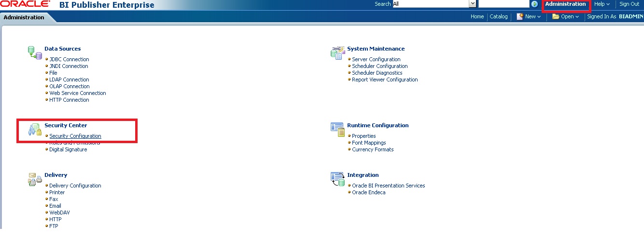This screenshot has height=240, width=644.
Task: Click the Oracle logo
Action: [25, 4]
